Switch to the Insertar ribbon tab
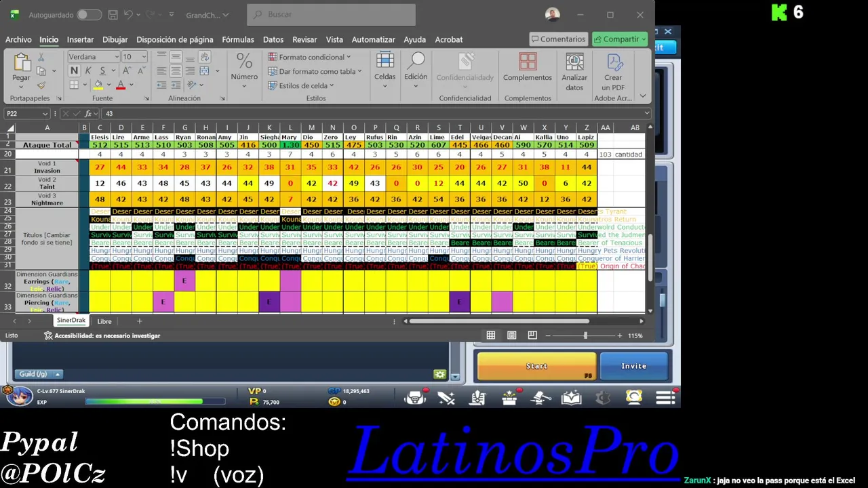The image size is (868, 488). [x=80, y=39]
